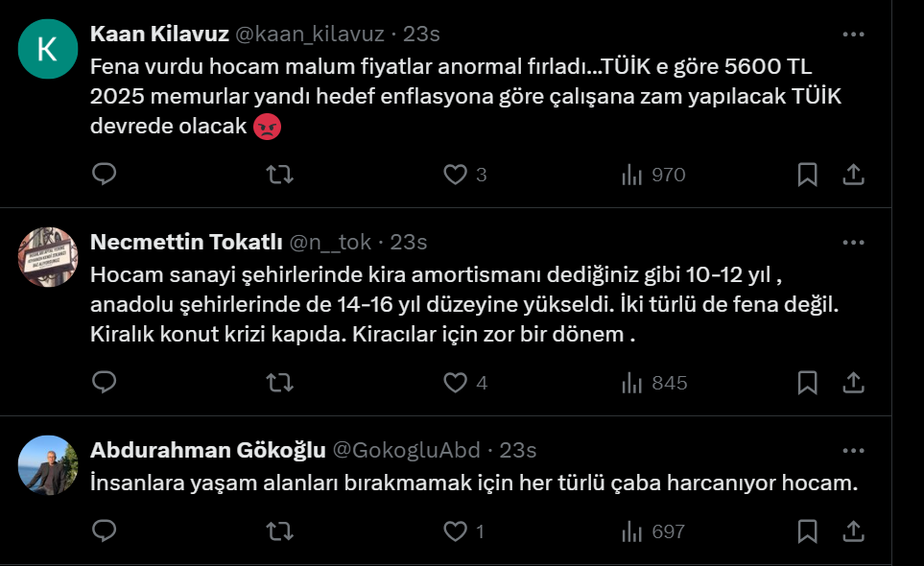Retweet Kaan Kilavuz's post

coord(279,175)
